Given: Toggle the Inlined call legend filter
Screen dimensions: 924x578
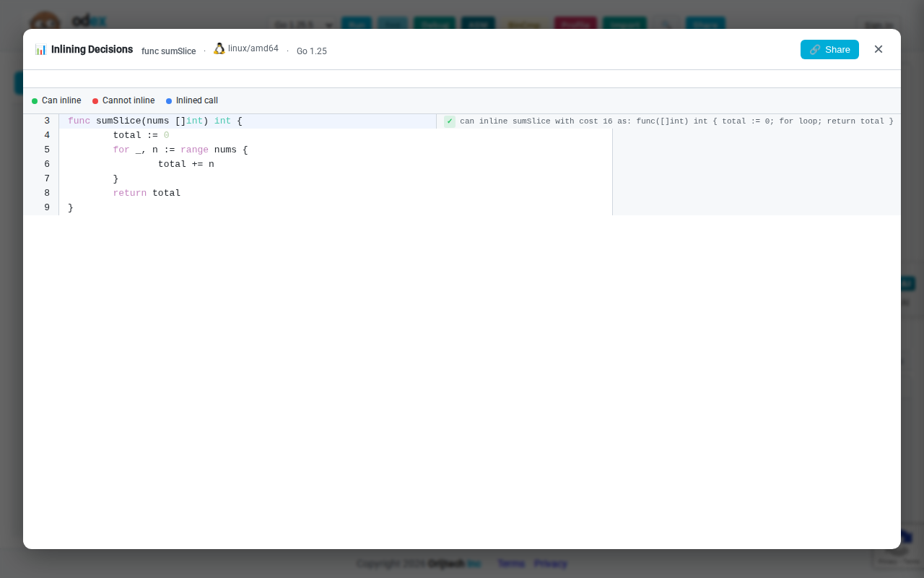Looking at the screenshot, I should click(x=191, y=100).
